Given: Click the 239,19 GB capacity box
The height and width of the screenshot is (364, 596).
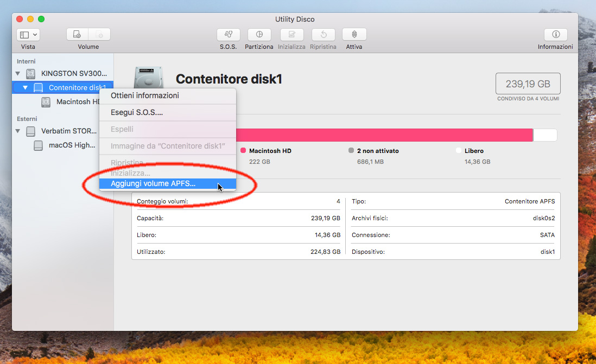Looking at the screenshot, I should point(528,84).
